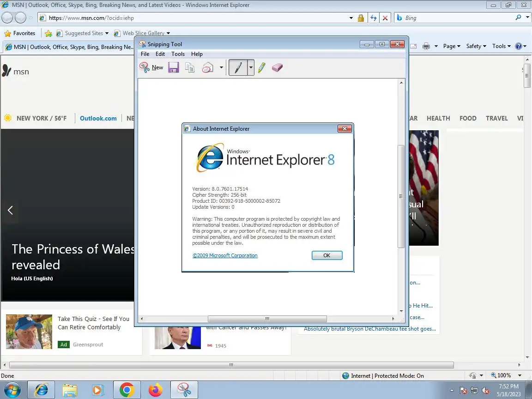Open Take This Quiz ad text
Screen dimensions: 532x399
tap(93, 323)
